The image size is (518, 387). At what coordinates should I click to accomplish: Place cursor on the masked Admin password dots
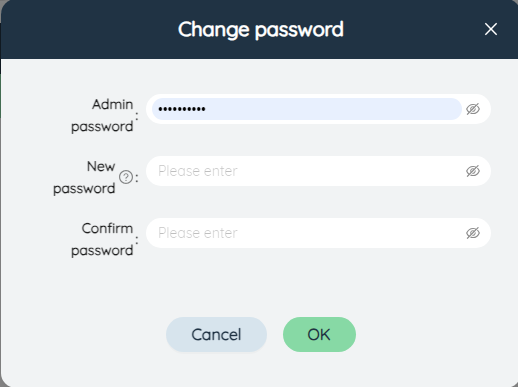(182, 109)
